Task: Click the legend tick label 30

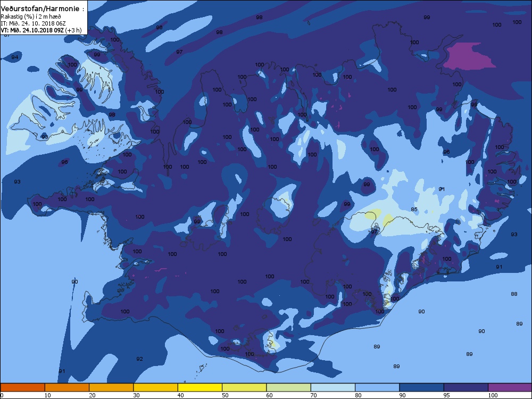Action: 136,395
